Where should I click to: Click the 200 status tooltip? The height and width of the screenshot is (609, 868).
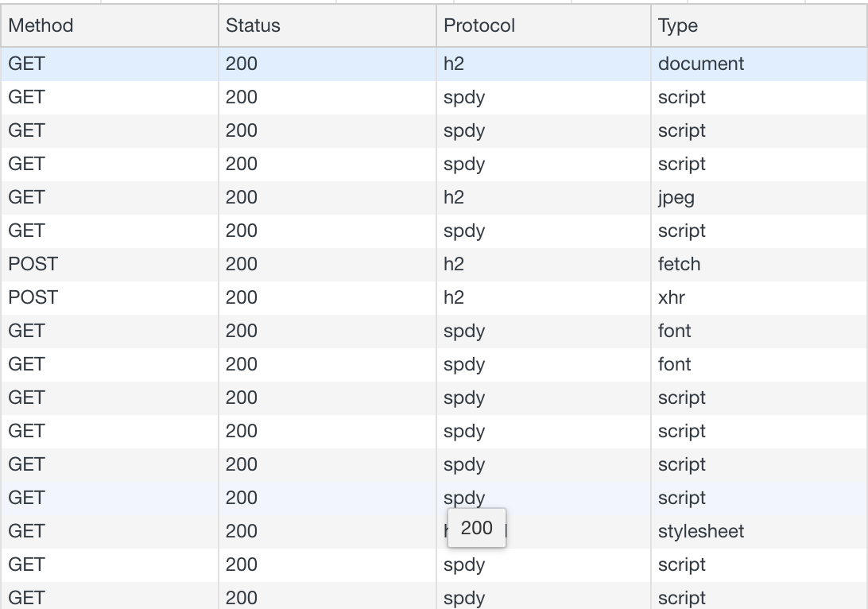point(475,527)
